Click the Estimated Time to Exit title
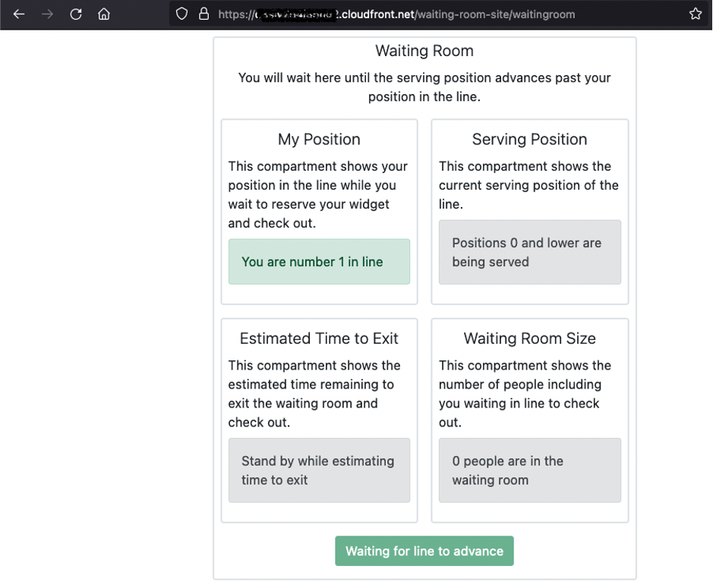This screenshot has height=588, width=713. (x=319, y=338)
